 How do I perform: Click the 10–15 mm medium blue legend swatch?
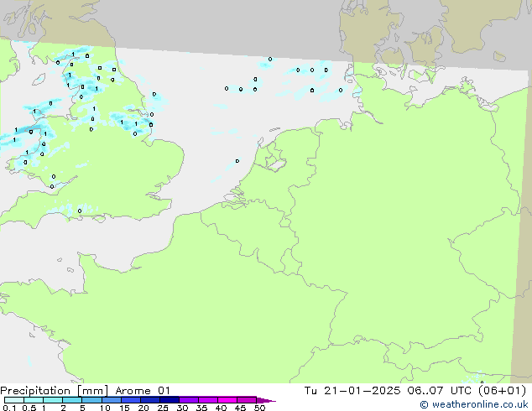[x=112, y=400]
